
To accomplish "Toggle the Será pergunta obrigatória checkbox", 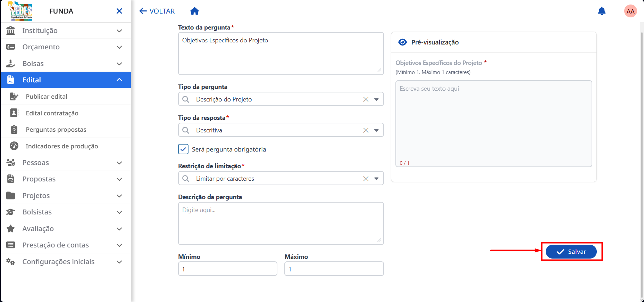I will pos(183,149).
